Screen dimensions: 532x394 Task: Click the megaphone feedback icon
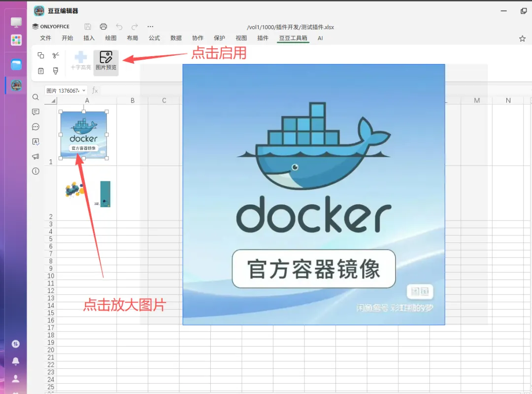tap(35, 156)
